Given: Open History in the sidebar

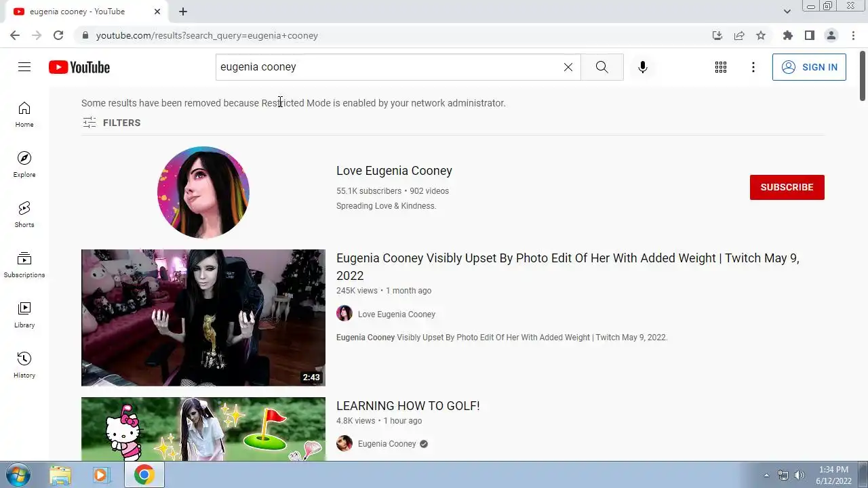Looking at the screenshot, I should 24,365.
